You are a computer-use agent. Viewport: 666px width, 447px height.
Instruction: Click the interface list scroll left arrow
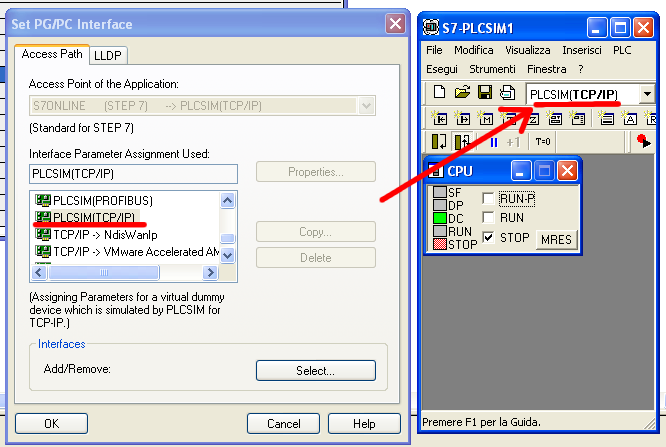tap(39, 272)
